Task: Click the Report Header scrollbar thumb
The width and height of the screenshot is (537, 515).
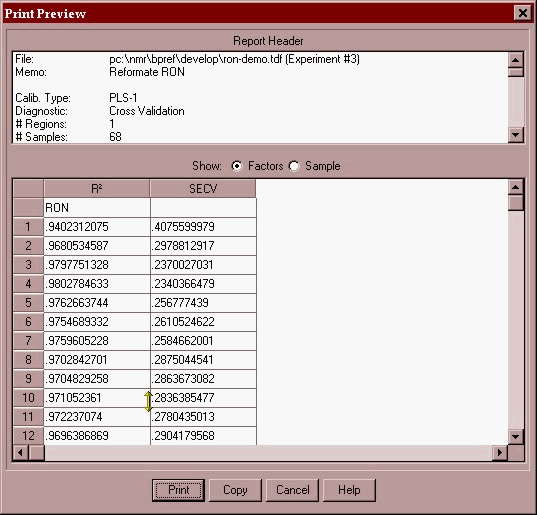Action: (516, 72)
